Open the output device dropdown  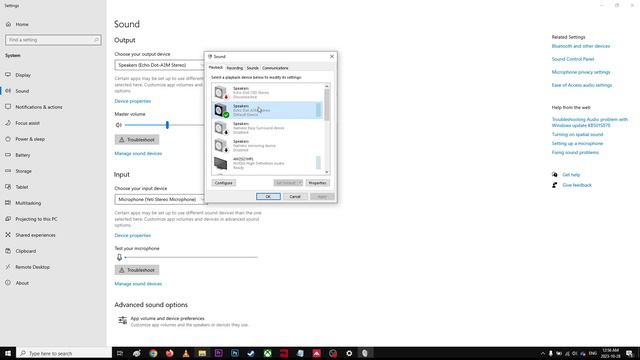[x=160, y=65]
